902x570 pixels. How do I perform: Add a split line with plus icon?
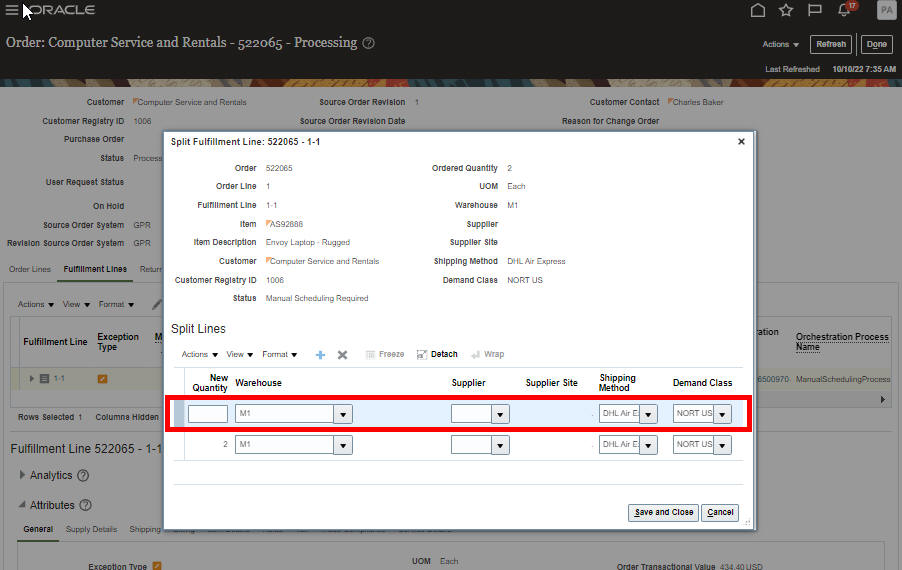[320, 355]
